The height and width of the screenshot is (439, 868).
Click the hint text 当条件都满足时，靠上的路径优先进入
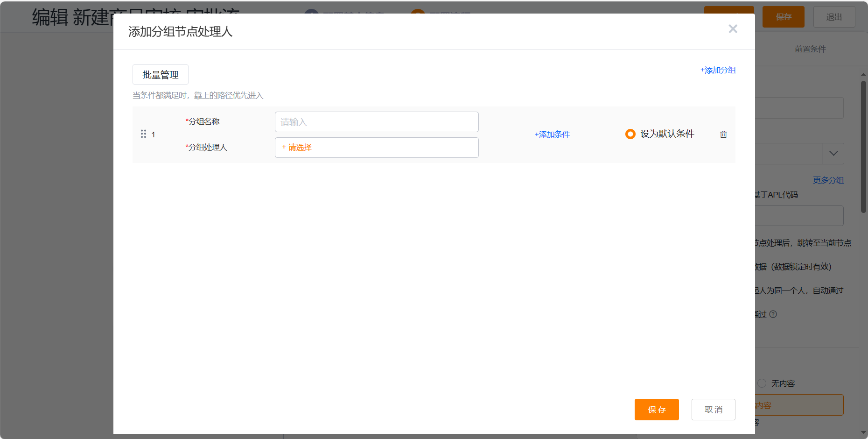(198, 95)
